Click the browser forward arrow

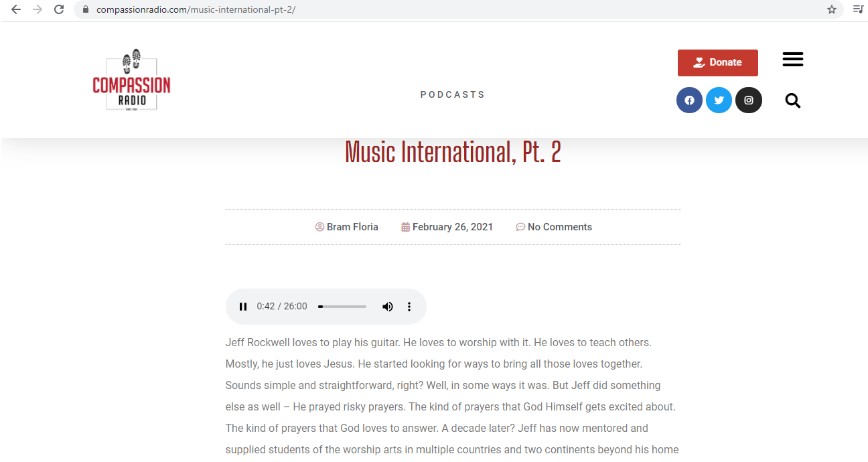[x=38, y=9]
